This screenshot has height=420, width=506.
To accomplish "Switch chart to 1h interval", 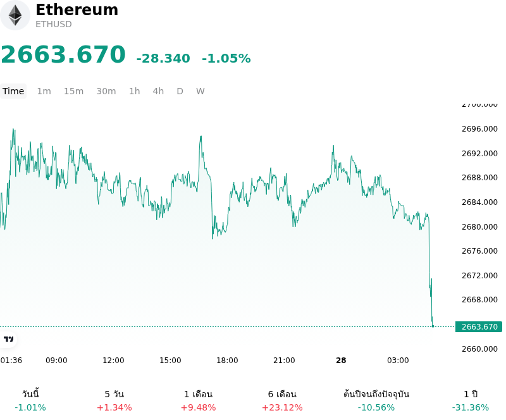I will [135, 91].
